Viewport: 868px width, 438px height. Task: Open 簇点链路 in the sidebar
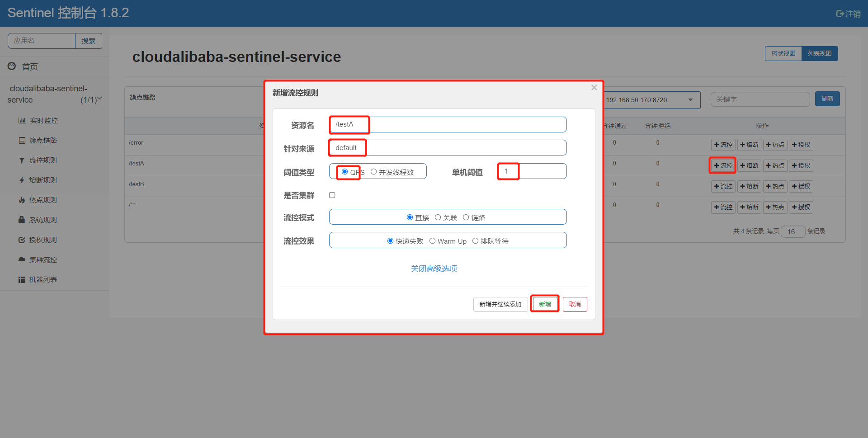coord(43,141)
